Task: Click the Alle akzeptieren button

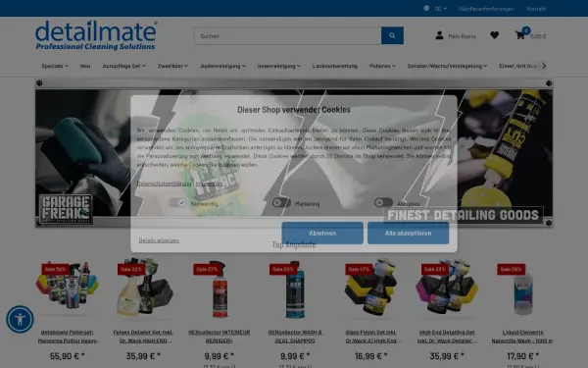Action: click(x=408, y=233)
